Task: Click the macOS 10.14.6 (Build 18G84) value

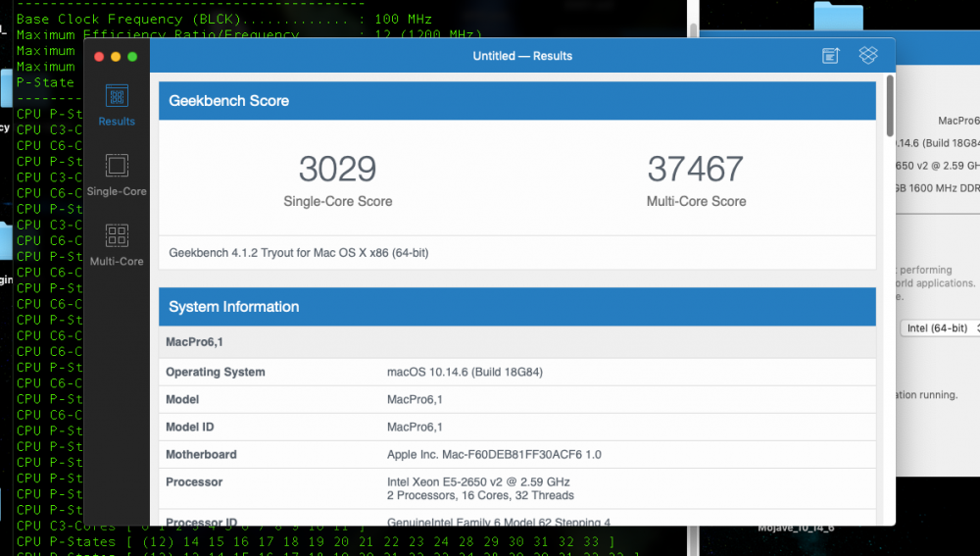Action: pos(465,372)
